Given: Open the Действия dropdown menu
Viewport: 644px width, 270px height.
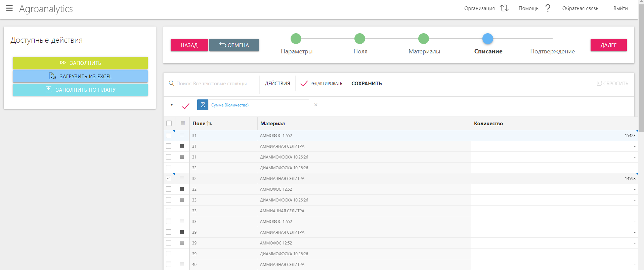Looking at the screenshot, I should 277,83.
